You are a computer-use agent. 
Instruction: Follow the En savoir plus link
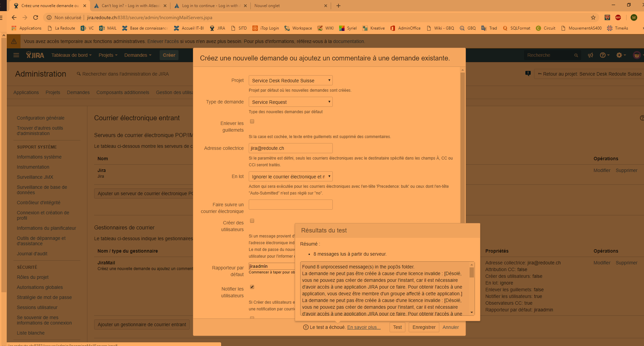[x=364, y=327]
